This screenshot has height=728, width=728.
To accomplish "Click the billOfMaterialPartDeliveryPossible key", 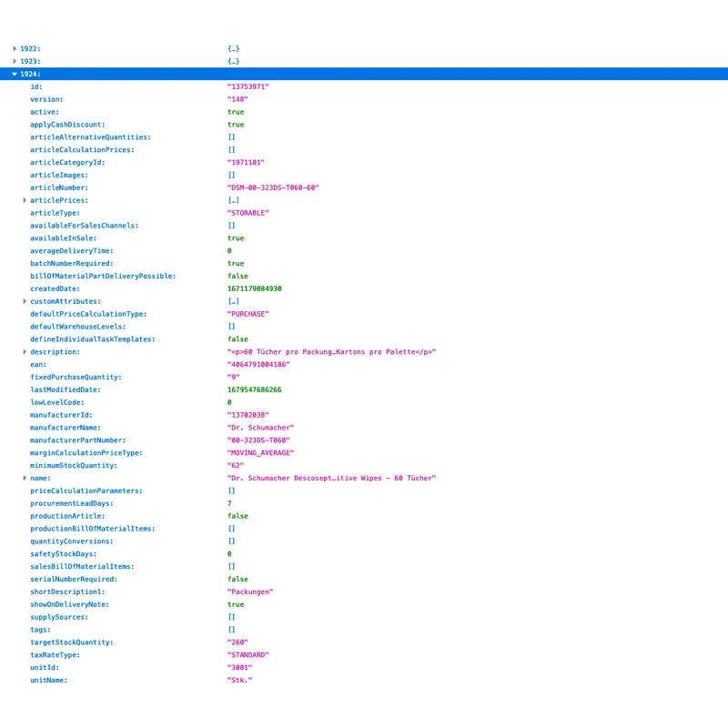I will point(103,277).
